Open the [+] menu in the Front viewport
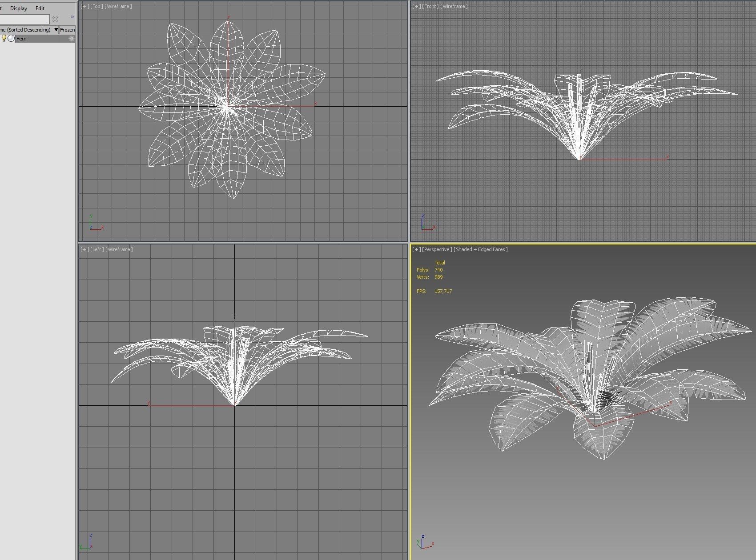The height and width of the screenshot is (560, 756). click(417, 6)
